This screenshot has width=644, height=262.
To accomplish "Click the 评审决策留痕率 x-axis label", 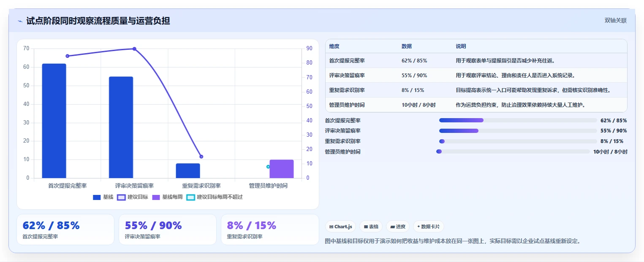I will 134,186.
